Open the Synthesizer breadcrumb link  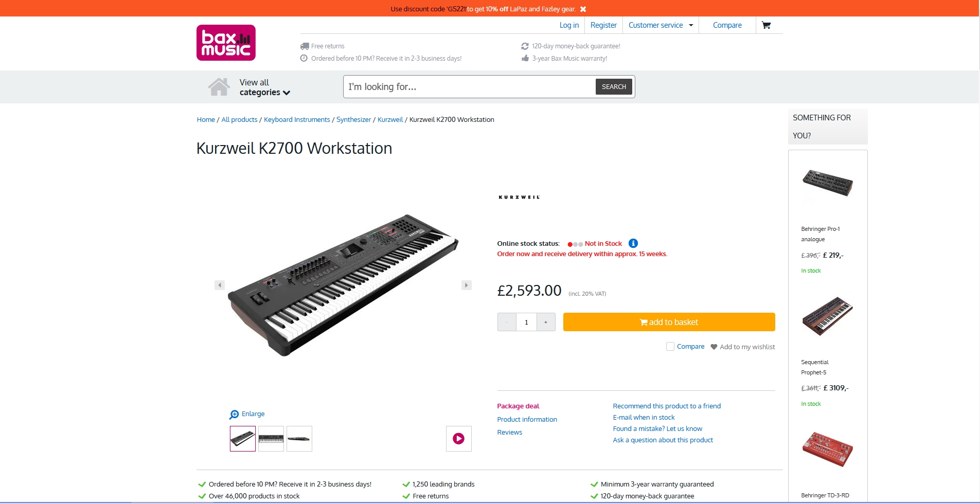(x=353, y=120)
